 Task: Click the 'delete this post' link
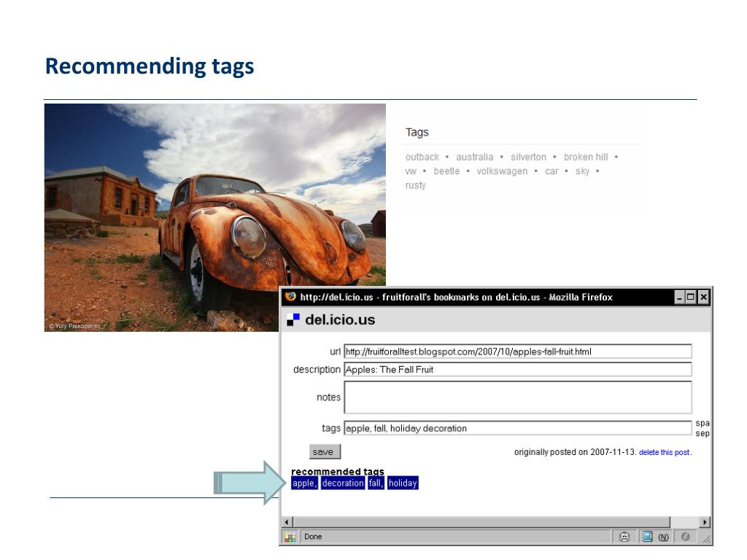(664, 452)
